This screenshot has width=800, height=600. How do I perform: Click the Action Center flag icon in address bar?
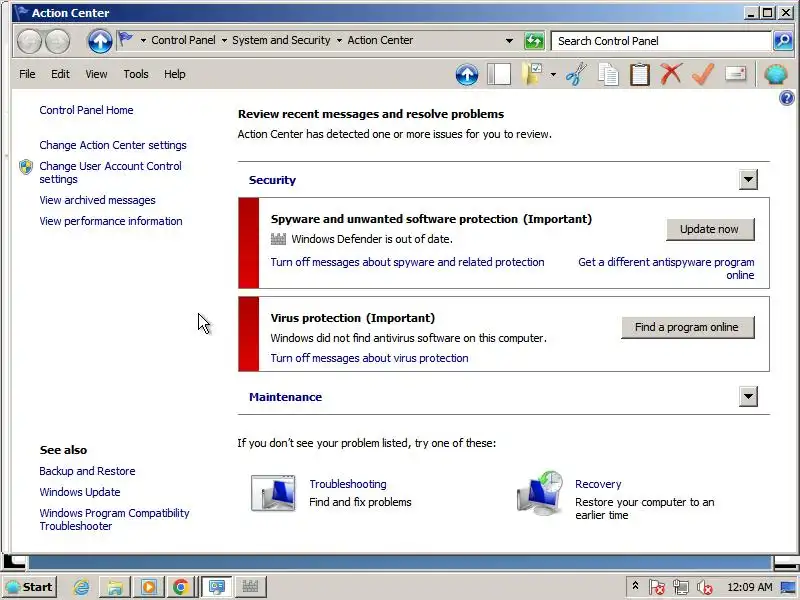click(126, 39)
